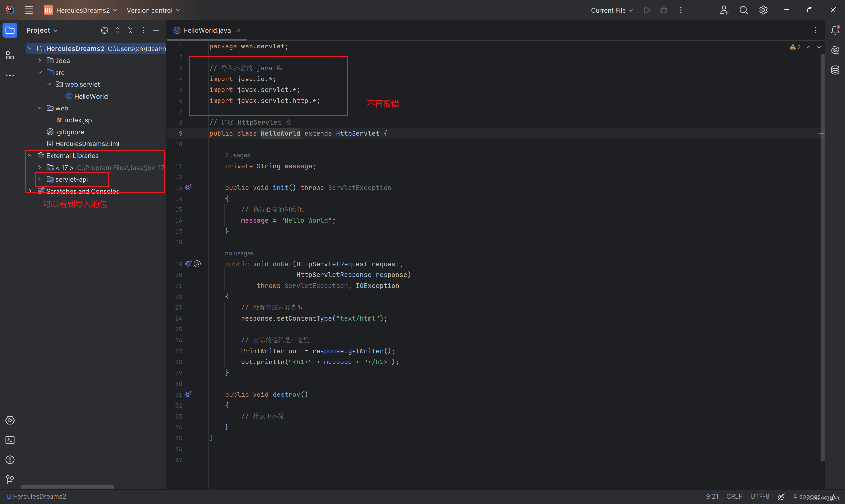Collapse the src folder in the project tree
The width and height of the screenshot is (845, 504).
click(x=40, y=72)
